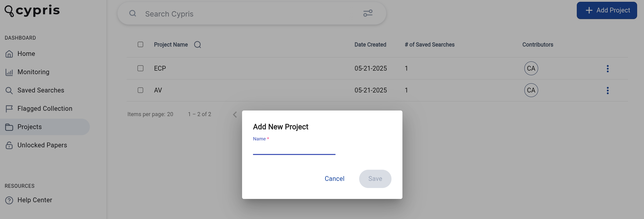Click the Save button in dialog

coord(375,179)
